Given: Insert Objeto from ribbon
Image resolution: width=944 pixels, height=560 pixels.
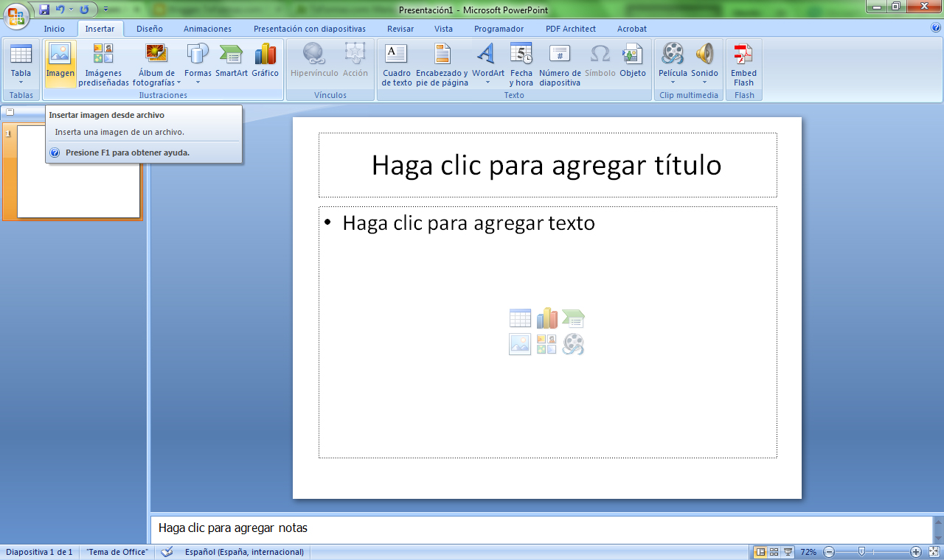Looking at the screenshot, I should click(x=632, y=55).
